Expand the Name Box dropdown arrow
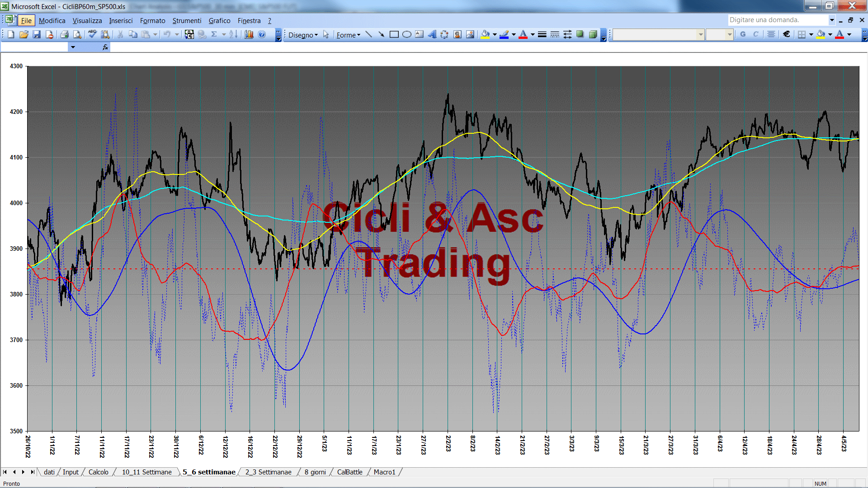The height and width of the screenshot is (488, 868). (x=73, y=47)
